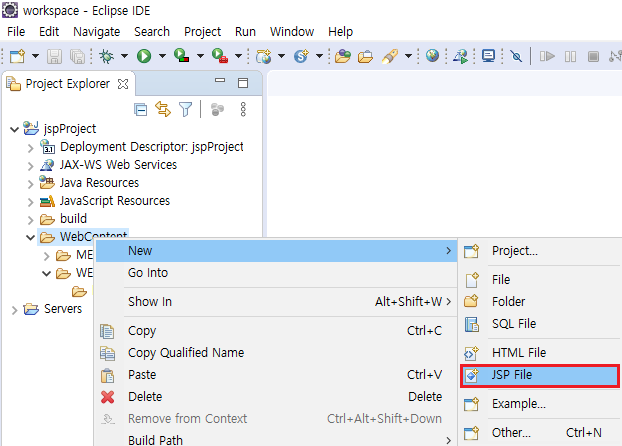Click the Debug bug icon

106,56
